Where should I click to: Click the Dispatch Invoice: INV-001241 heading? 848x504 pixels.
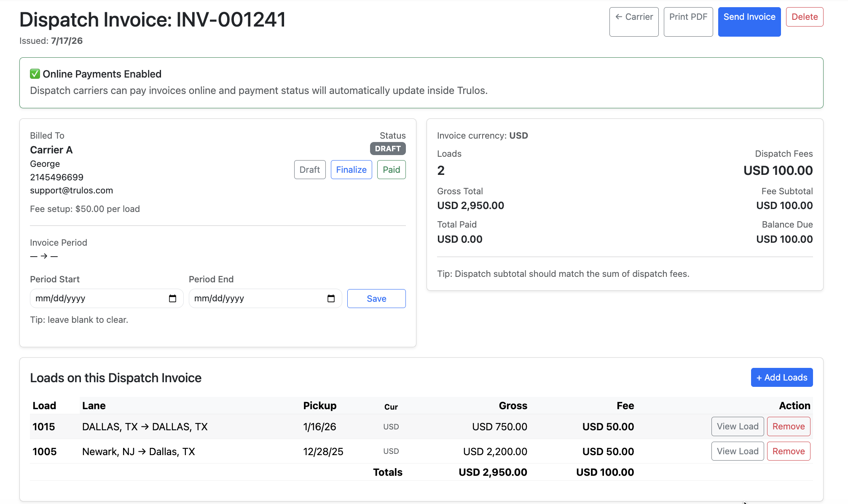coord(153,20)
